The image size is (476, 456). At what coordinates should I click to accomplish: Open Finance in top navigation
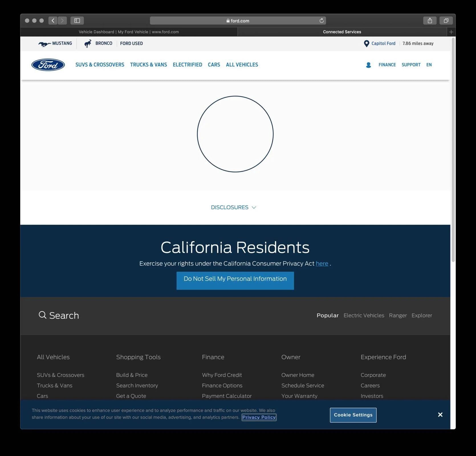387,65
